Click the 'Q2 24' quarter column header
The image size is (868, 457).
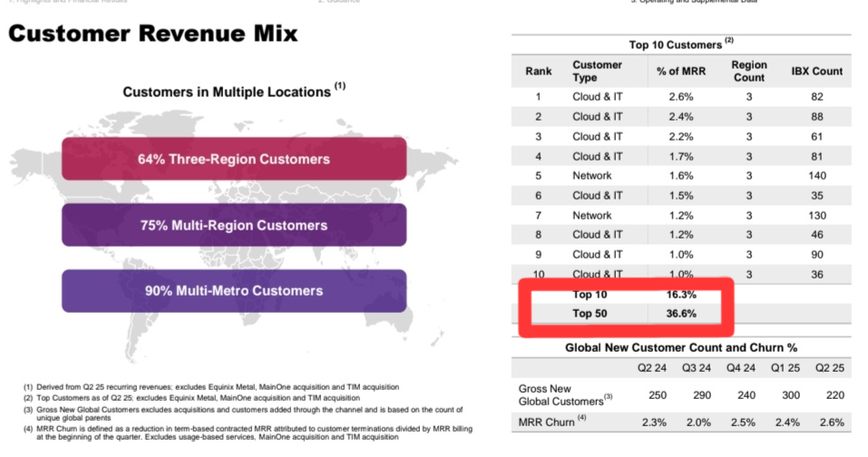pyautogui.click(x=652, y=368)
